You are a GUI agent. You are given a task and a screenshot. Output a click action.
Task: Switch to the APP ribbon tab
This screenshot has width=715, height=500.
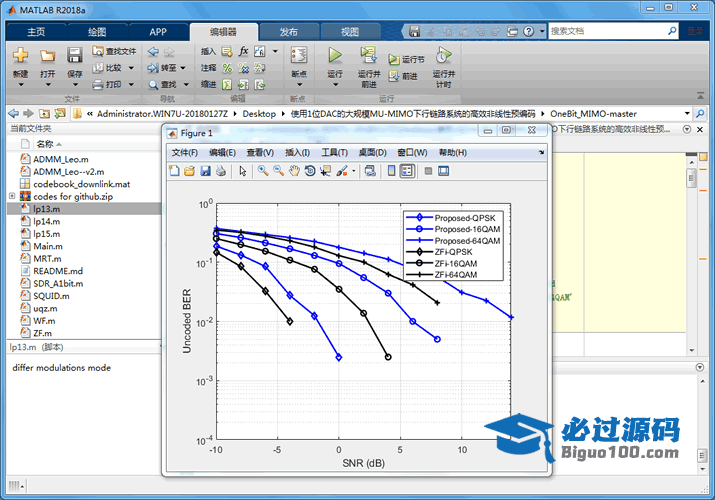click(158, 32)
